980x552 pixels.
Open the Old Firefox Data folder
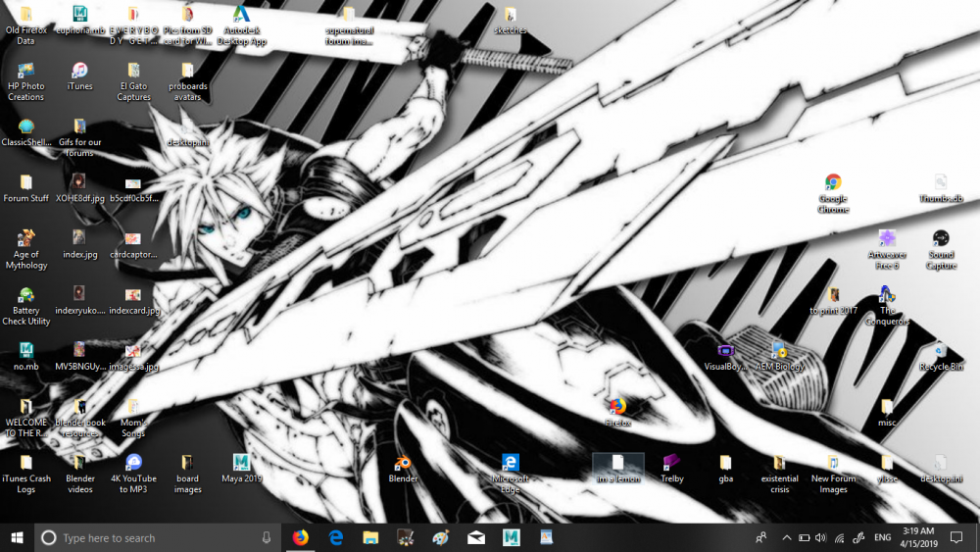pyautogui.click(x=25, y=25)
